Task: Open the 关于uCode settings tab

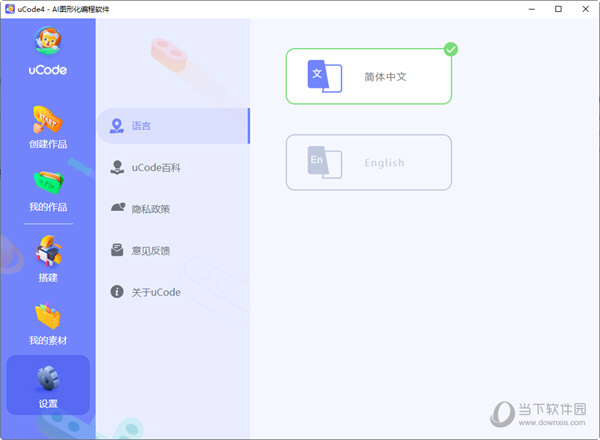Action: click(173, 292)
